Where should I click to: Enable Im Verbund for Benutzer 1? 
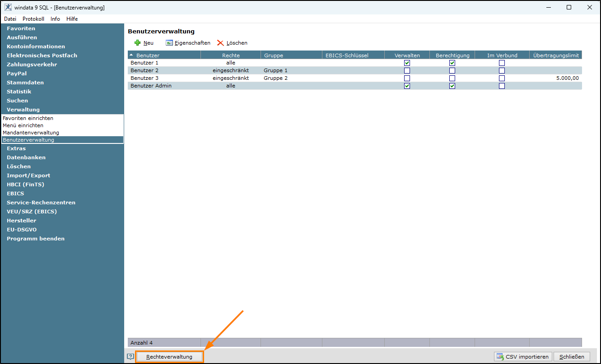tap(502, 63)
